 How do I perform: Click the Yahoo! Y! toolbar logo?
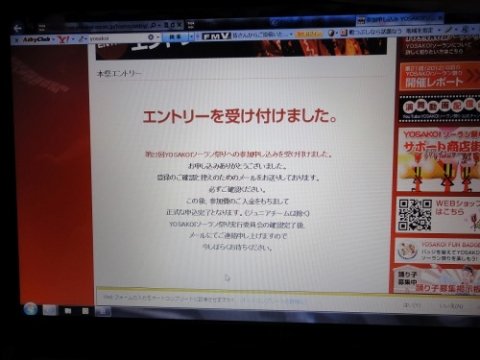[x=63, y=39]
